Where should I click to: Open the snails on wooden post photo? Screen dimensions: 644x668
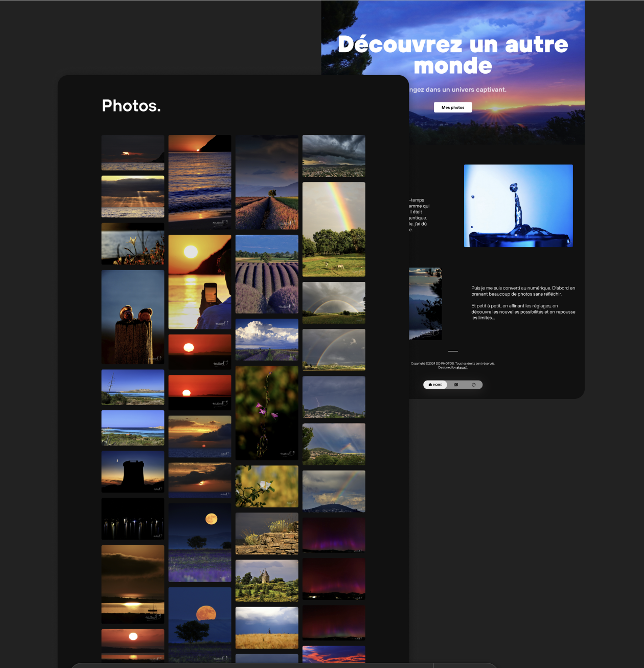133,317
